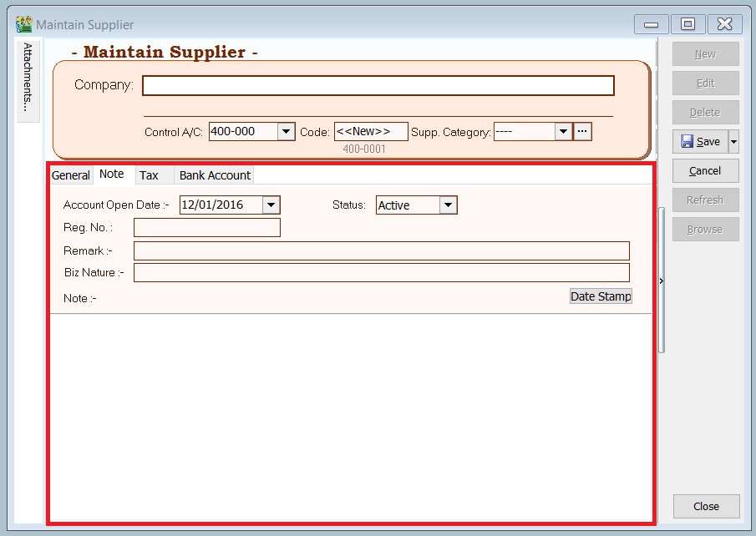Open the ellipsis browser for Supp. Category
This screenshot has width=756, height=536.
[x=582, y=131]
